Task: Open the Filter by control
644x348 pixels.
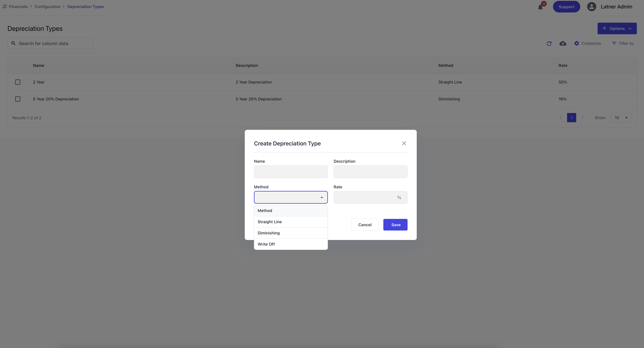Action: [x=623, y=43]
